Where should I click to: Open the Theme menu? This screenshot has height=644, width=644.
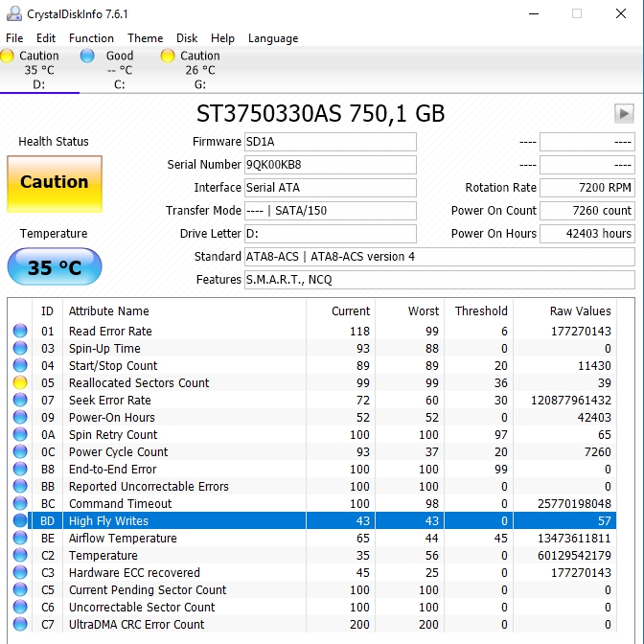pos(146,38)
